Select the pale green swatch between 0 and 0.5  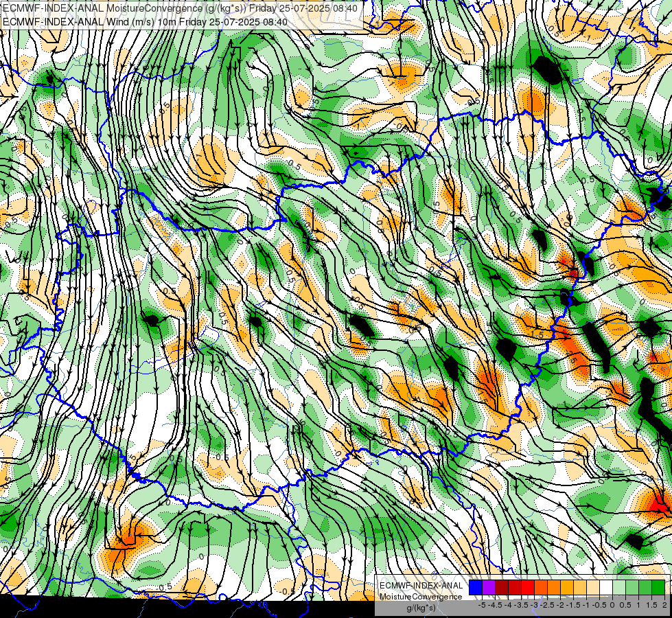click(619, 588)
